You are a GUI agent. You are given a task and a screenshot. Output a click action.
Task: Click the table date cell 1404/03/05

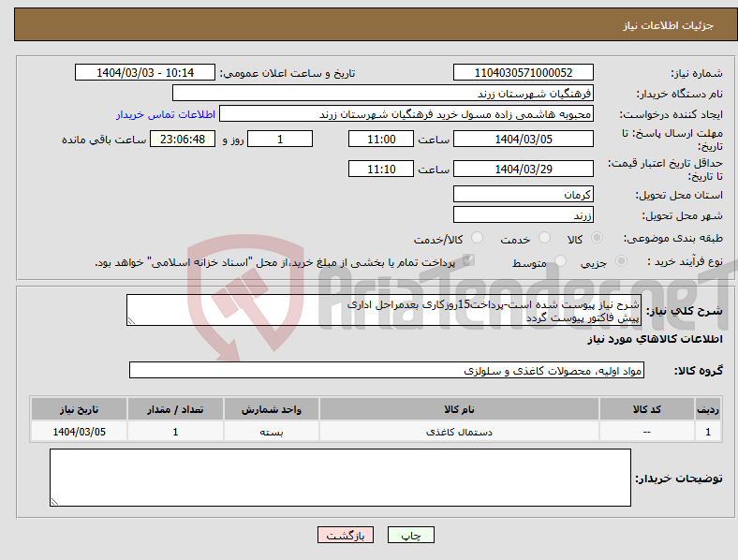79,432
